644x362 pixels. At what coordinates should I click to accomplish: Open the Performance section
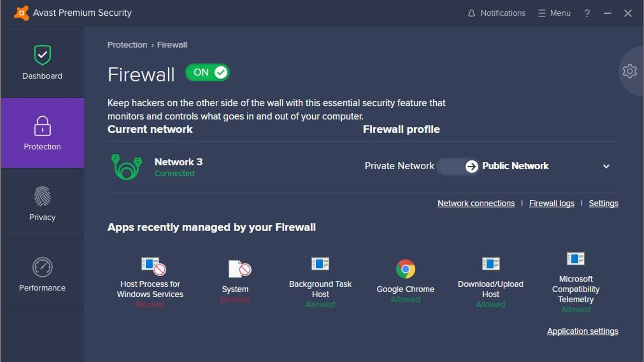pos(42,274)
